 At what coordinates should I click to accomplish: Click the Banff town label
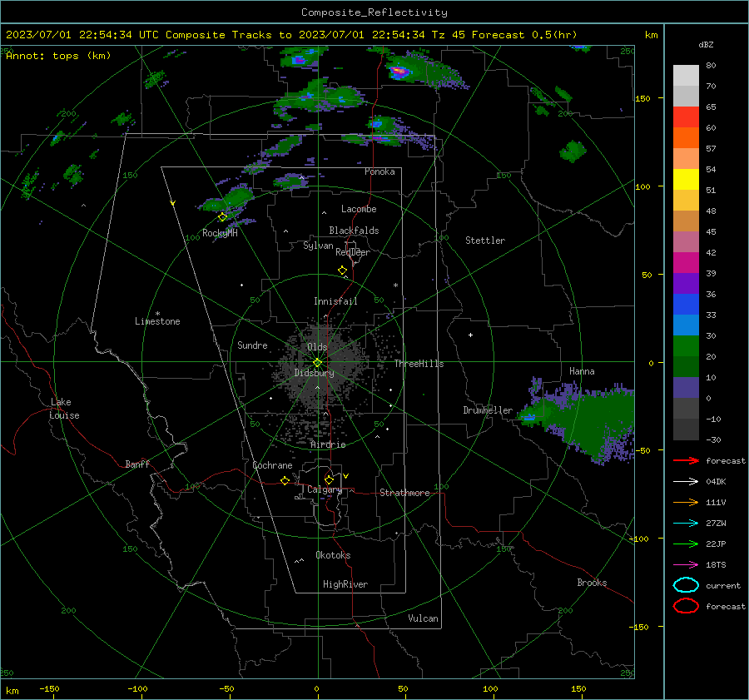click(x=137, y=464)
